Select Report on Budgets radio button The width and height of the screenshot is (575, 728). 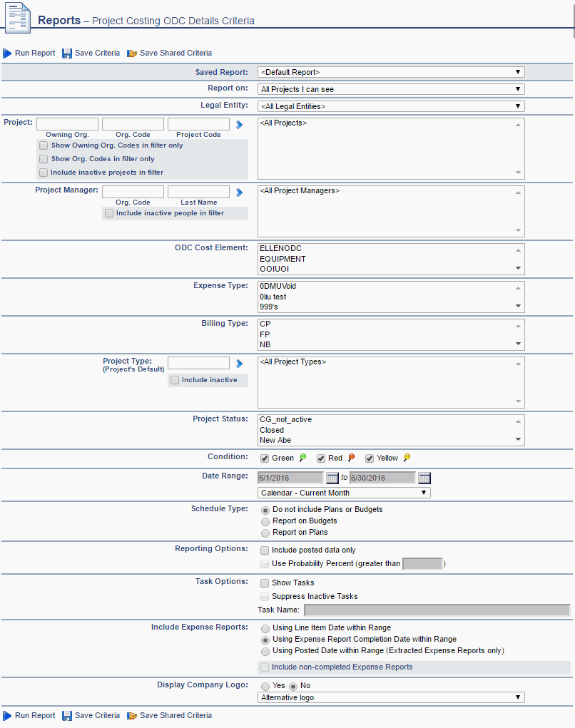(265, 521)
